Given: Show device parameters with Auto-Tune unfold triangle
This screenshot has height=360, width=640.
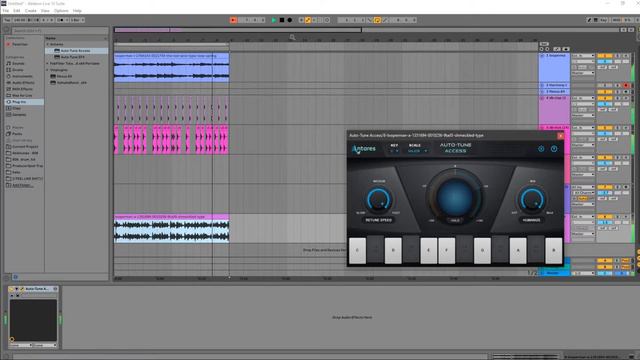Looking at the screenshot, I should point(17,289).
